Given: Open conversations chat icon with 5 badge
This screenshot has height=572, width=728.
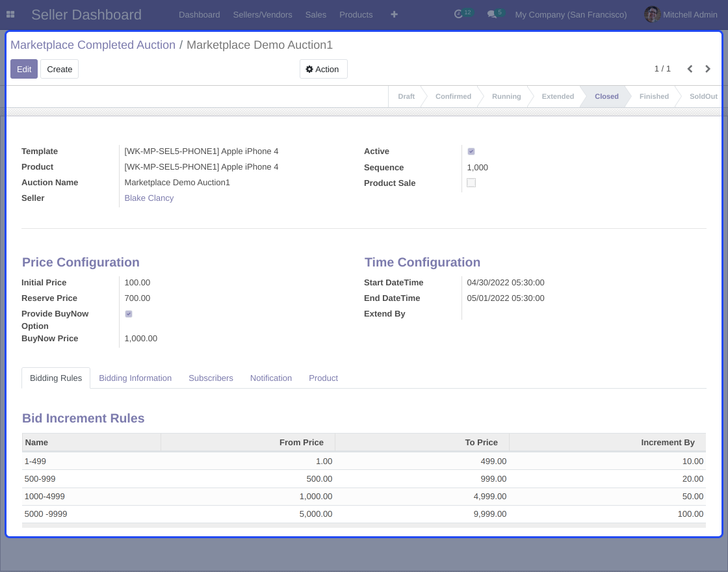Looking at the screenshot, I should (x=495, y=14).
